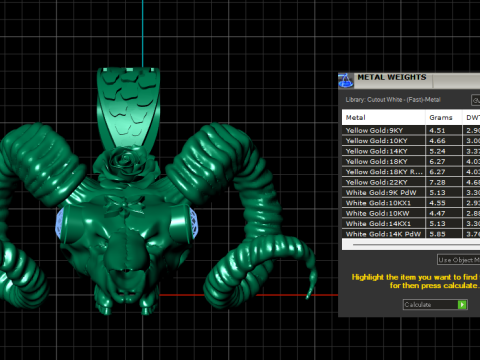The height and width of the screenshot is (360, 480).
Task: Click the table's horizontal scrollbar
Action: [411, 244]
